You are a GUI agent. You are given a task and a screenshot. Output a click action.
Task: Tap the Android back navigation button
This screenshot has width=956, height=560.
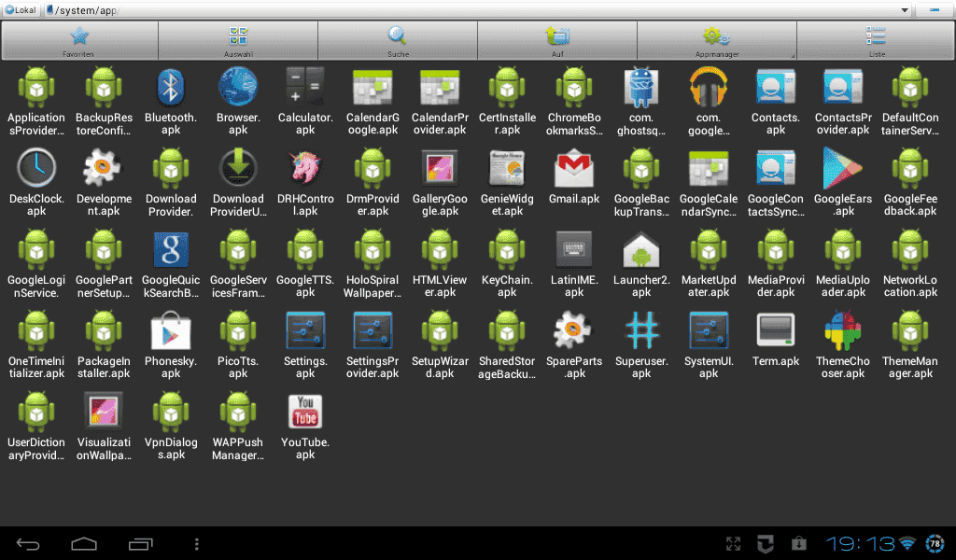(27, 543)
